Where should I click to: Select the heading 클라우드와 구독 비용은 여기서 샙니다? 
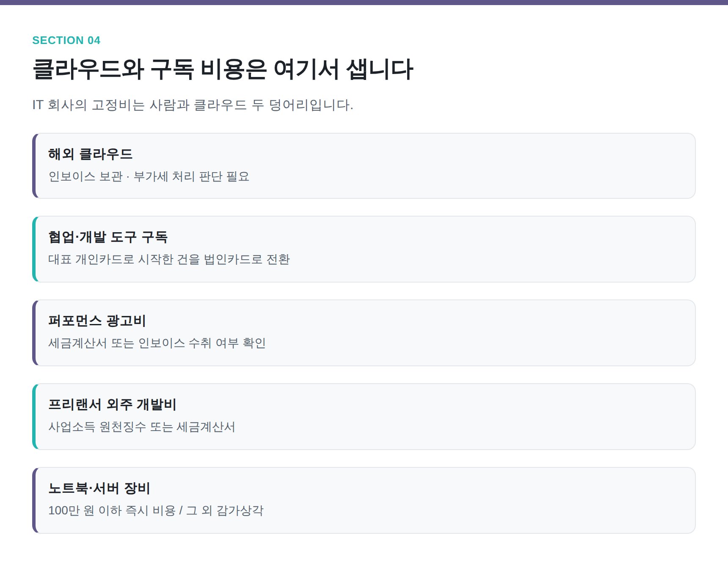[223, 69]
